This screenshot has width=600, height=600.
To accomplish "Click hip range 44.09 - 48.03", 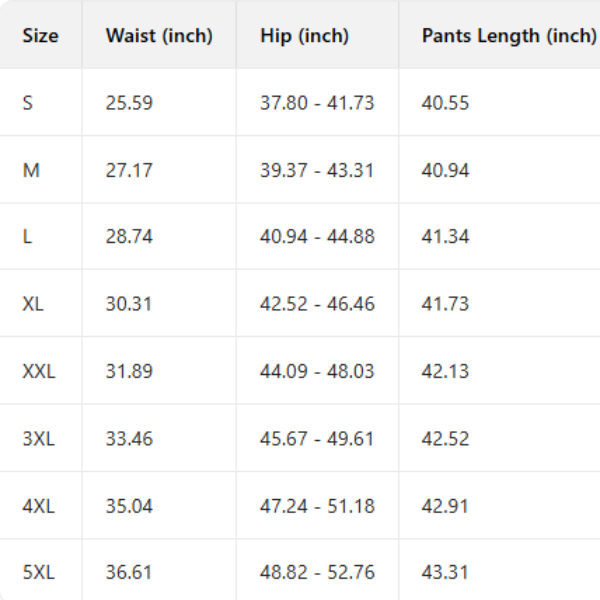I will pos(317,371).
